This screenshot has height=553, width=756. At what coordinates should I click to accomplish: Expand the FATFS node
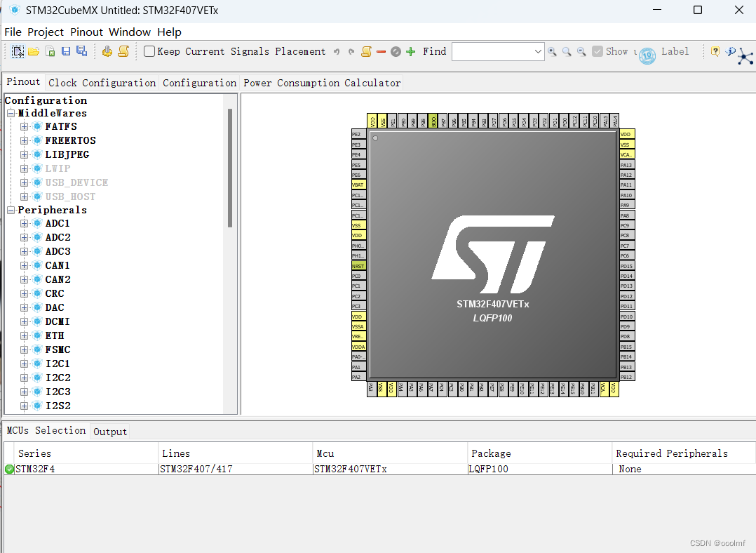[24, 127]
